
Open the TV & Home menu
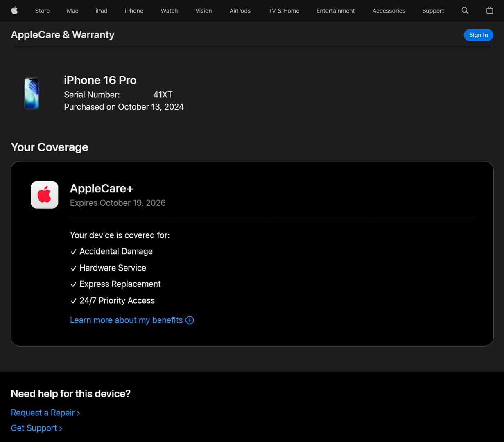pos(284,11)
